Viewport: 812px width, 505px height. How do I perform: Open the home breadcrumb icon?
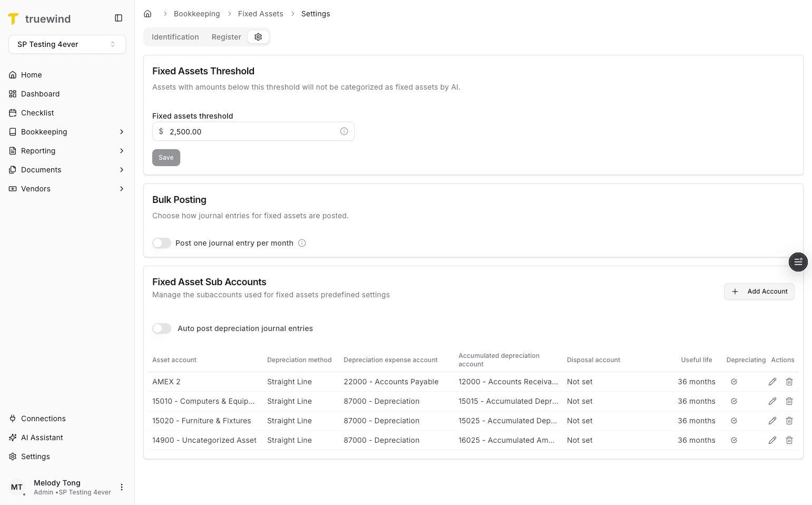(x=148, y=13)
